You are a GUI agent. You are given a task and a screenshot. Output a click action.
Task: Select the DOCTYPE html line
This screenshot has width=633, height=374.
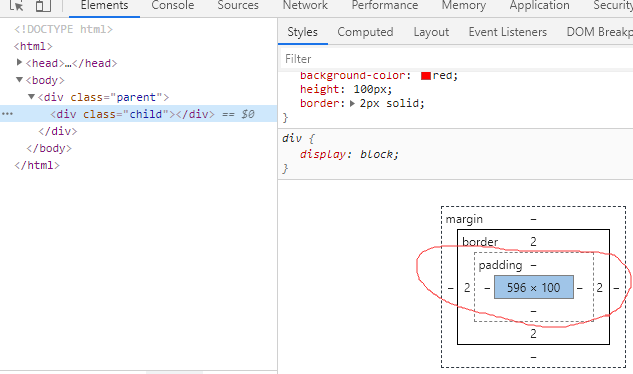click(x=63, y=29)
